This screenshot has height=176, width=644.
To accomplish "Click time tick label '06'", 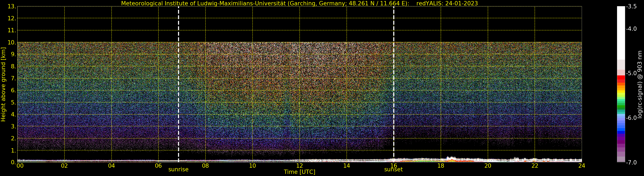I will (158, 166).
